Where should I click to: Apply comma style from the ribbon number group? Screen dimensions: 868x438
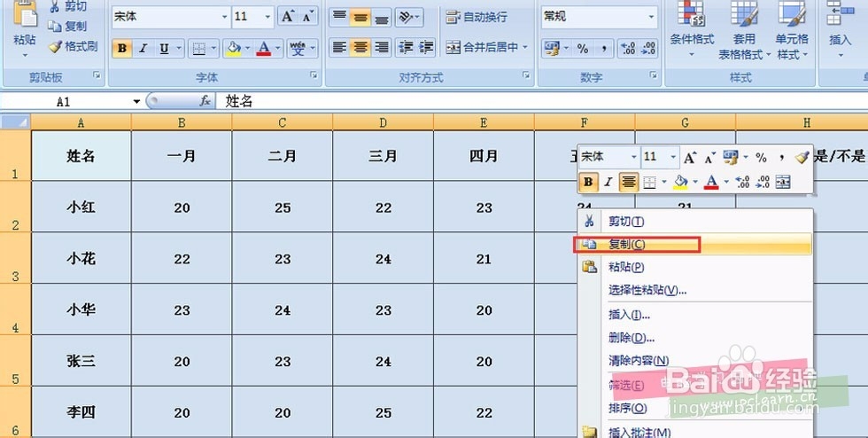(604, 49)
